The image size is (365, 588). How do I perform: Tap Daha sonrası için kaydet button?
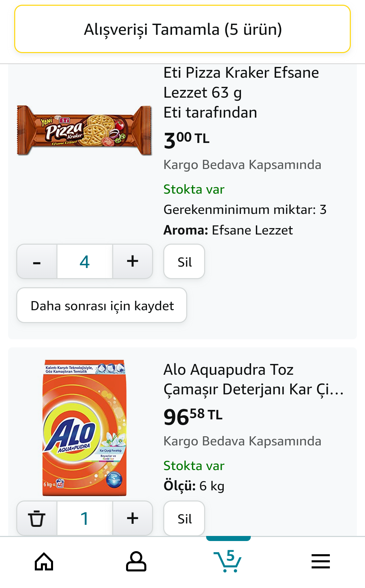pyautogui.click(x=102, y=305)
